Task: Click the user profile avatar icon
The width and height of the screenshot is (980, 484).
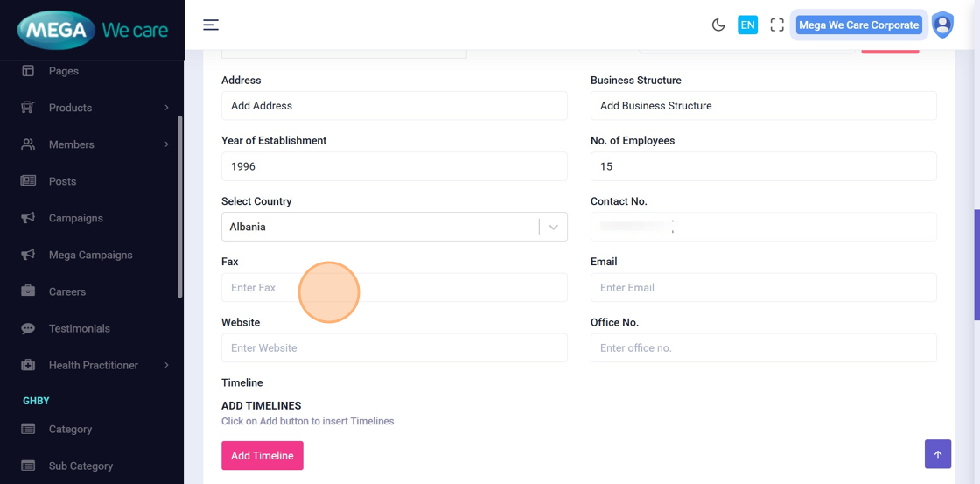Action: [x=942, y=25]
